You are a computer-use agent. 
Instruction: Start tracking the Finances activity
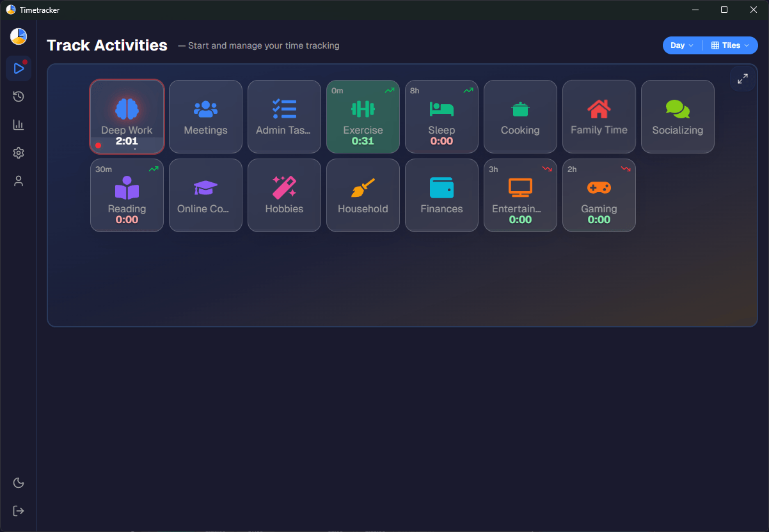[441, 195]
